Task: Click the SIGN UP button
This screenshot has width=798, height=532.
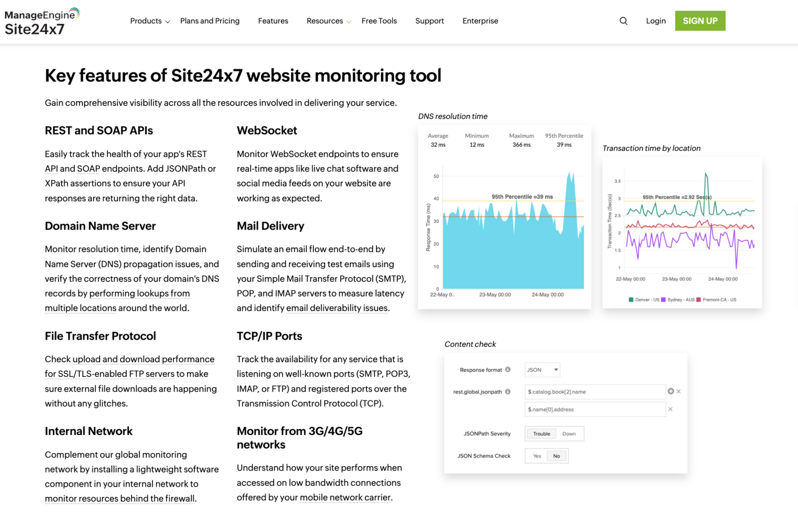Action: coord(700,20)
